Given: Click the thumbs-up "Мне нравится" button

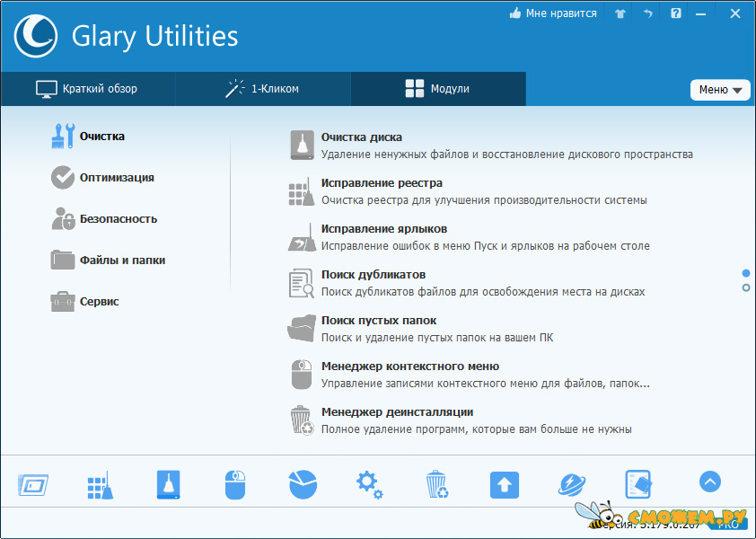Looking at the screenshot, I should click(553, 13).
